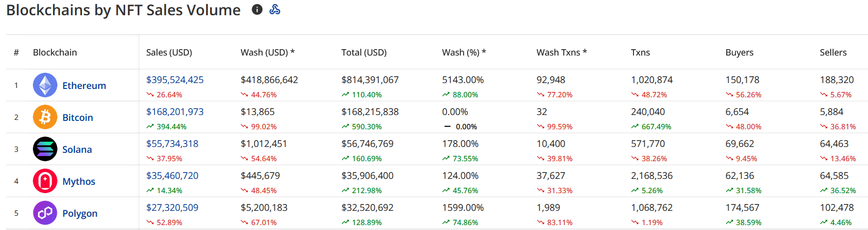Screen dimensions: 868x230
Task: Select Ethereum sellers 188,320
Action: click(x=837, y=80)
